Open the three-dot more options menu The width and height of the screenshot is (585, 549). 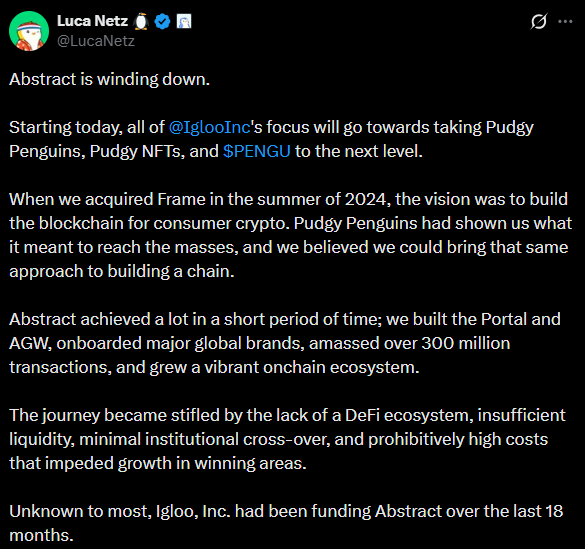point(565,22)
